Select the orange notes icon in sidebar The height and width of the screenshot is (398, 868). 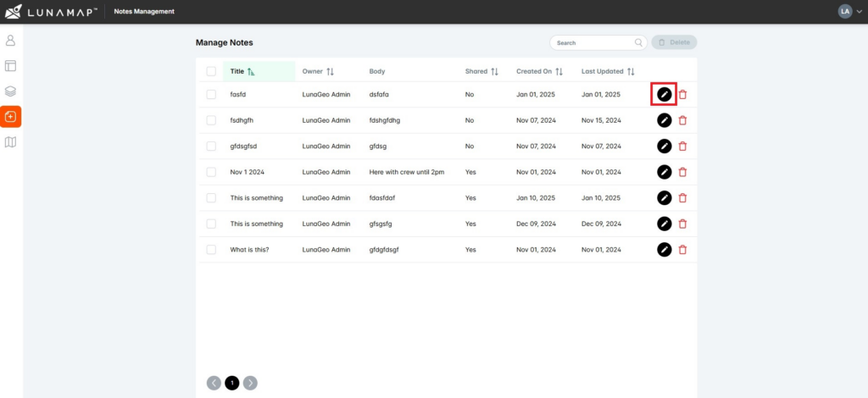[10, 116]
